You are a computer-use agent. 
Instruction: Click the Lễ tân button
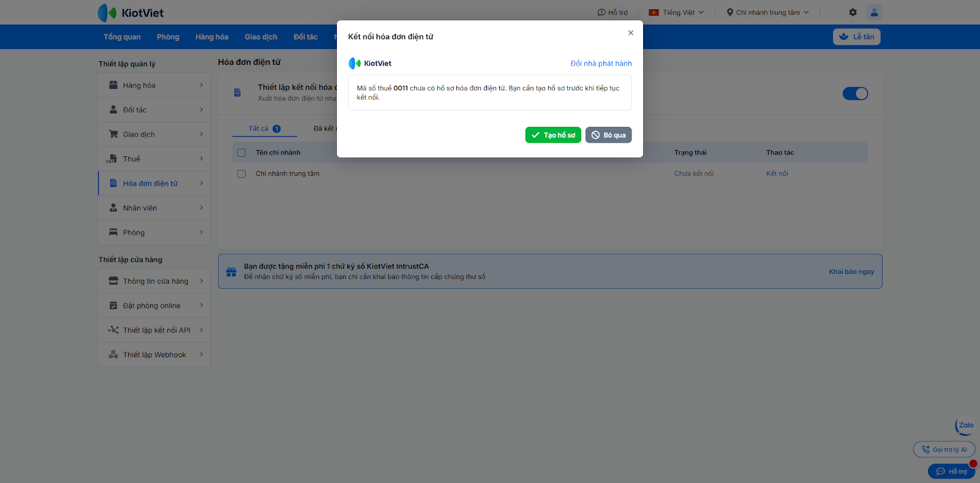click(857, 37)
